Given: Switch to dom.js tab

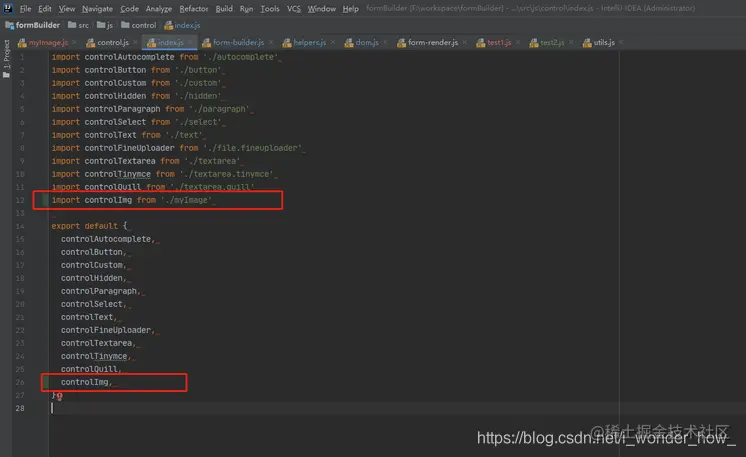Looking at the screenshot, I should (x=367, y=43).
